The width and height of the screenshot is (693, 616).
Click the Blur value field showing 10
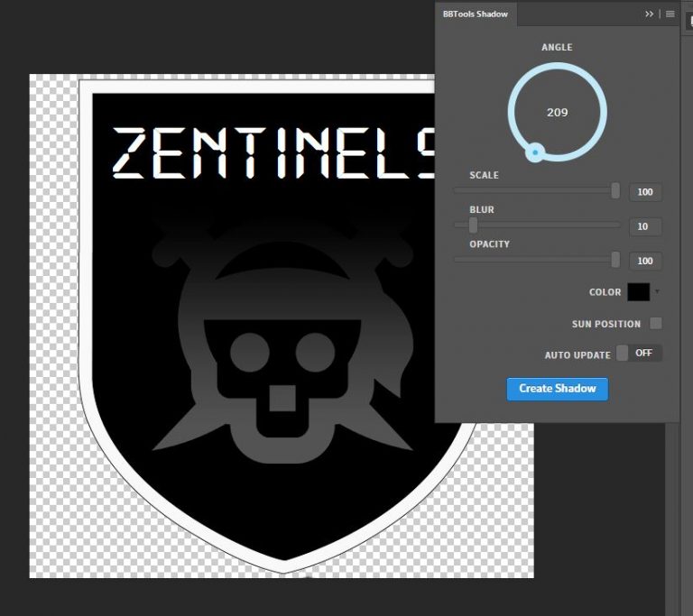tap(644, 226)
